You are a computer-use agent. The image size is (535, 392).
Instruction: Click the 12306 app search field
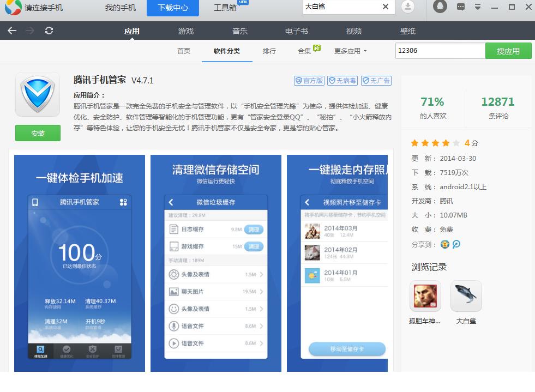(440, 51)
